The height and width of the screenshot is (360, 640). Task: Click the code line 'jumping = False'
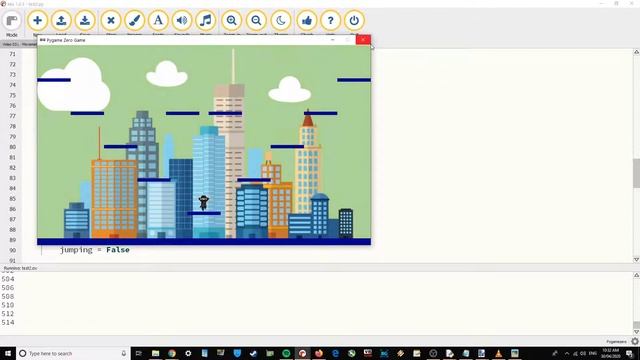(95, 250)
